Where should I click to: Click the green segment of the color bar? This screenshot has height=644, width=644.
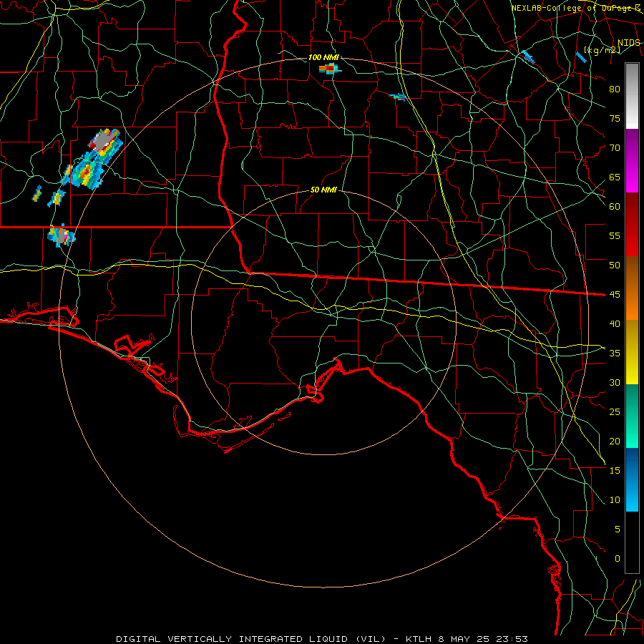click(x=632, y=416)
